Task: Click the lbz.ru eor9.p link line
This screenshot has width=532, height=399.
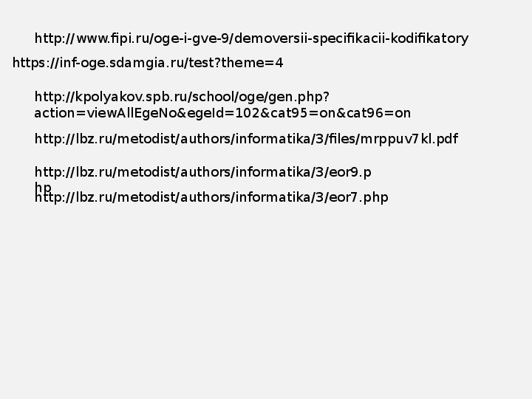Action: point(203,172)
